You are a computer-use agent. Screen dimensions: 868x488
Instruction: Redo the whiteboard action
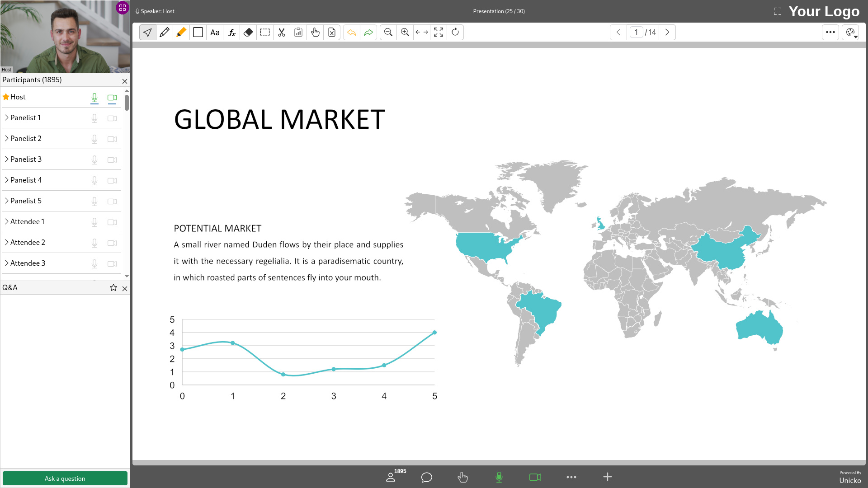[368, 32]
